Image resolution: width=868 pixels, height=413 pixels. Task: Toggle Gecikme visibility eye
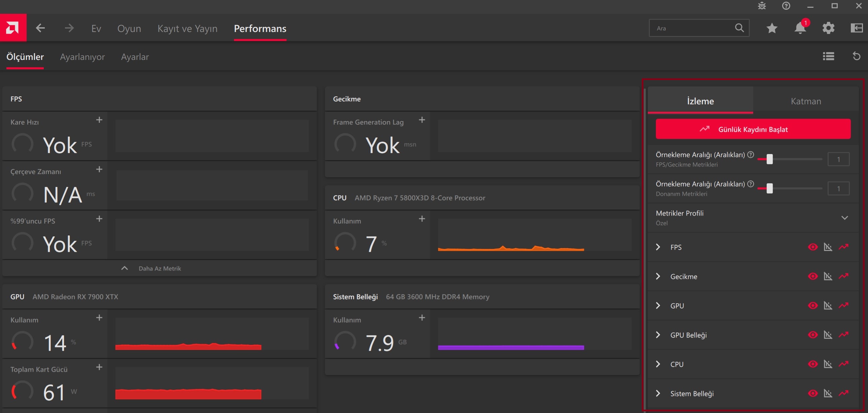tap(813, 276)
